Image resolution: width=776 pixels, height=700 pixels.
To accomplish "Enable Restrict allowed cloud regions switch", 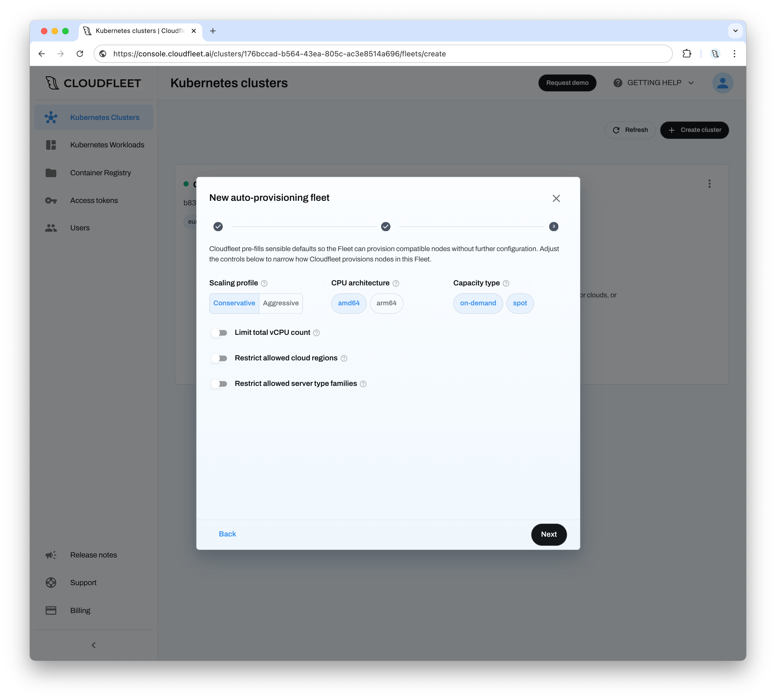I will 219,358.
